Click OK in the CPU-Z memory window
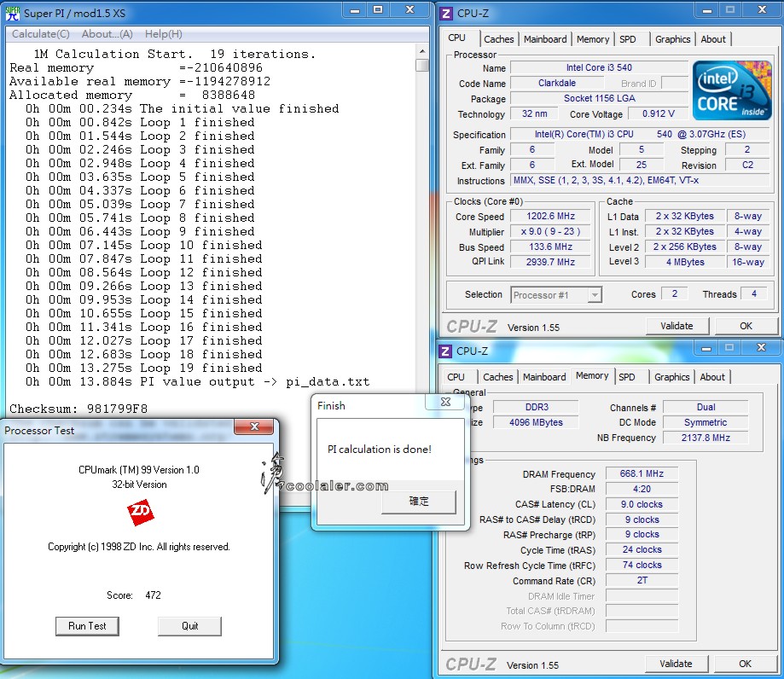 [745, 664]
